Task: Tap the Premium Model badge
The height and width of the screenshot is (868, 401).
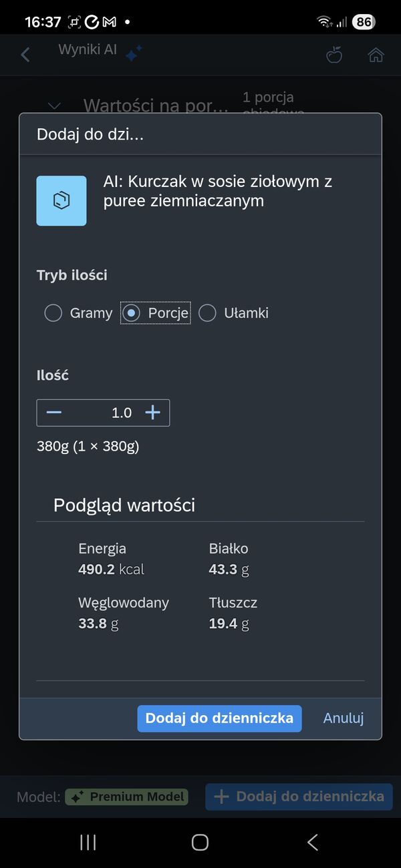Action: coord(126,797)
